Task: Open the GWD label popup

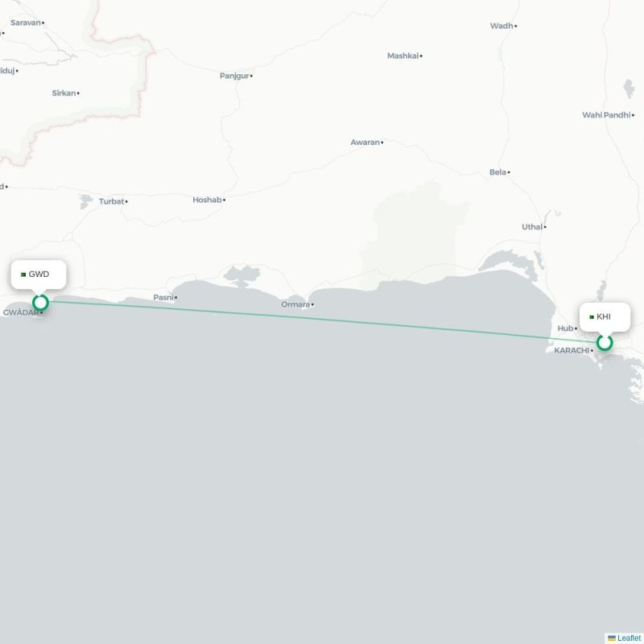Action: 39,275
